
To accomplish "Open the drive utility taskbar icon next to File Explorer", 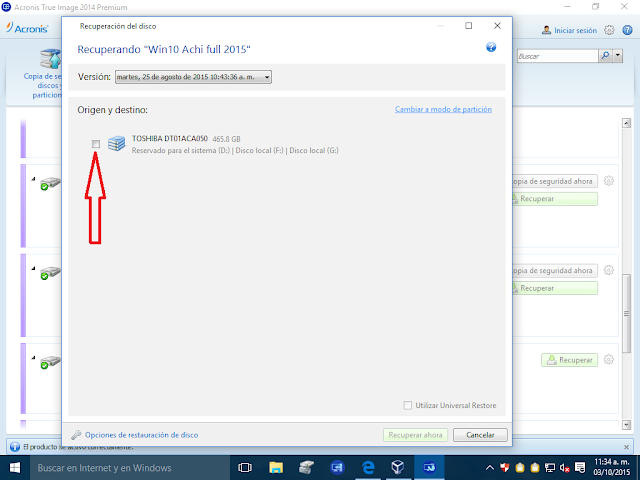I will 307,468.
